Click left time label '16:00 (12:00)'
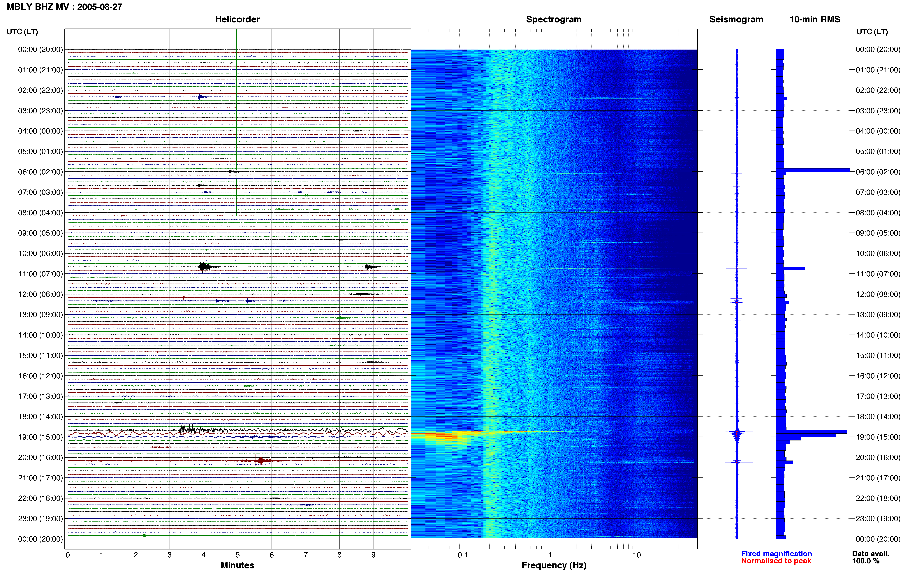This screenshot has height=578, width=924. (x=41, y=376)
